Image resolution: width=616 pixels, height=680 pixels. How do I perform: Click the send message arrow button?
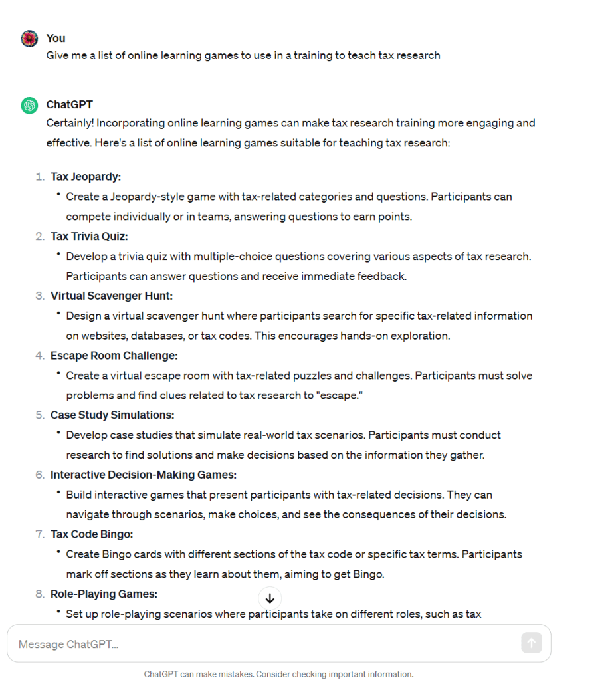pos(531,643)
